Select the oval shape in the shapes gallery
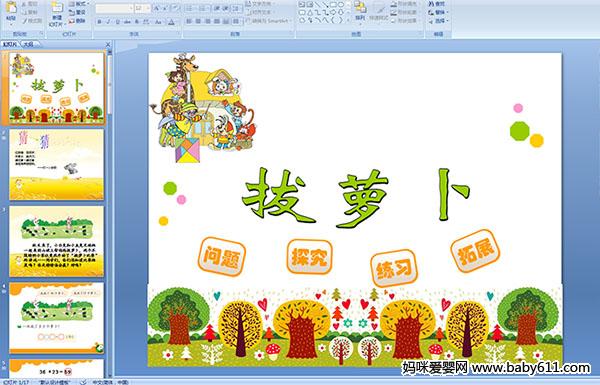This screenshot has width=600, height=385. (341, 5)
